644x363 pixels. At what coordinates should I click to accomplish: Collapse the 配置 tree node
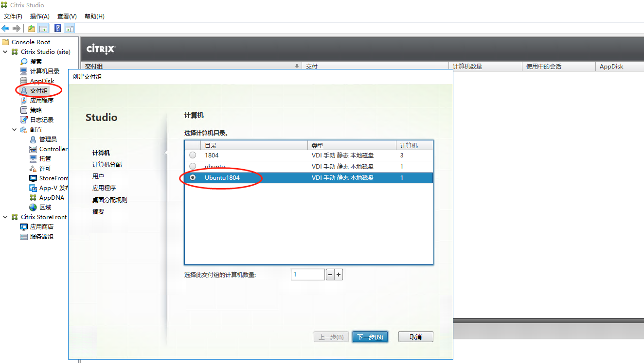pos(15,129)
